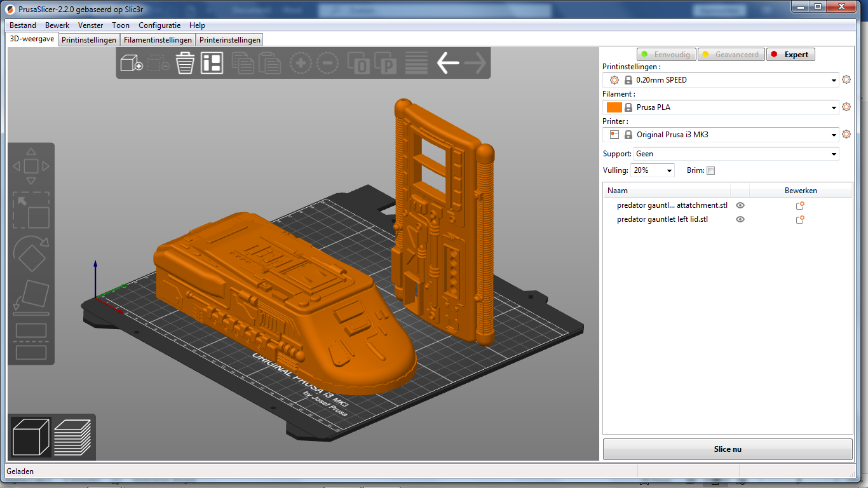Select the Move tool in left toolbar
Image resolution: width=868 pixels, height=488 pixels.
31,166
